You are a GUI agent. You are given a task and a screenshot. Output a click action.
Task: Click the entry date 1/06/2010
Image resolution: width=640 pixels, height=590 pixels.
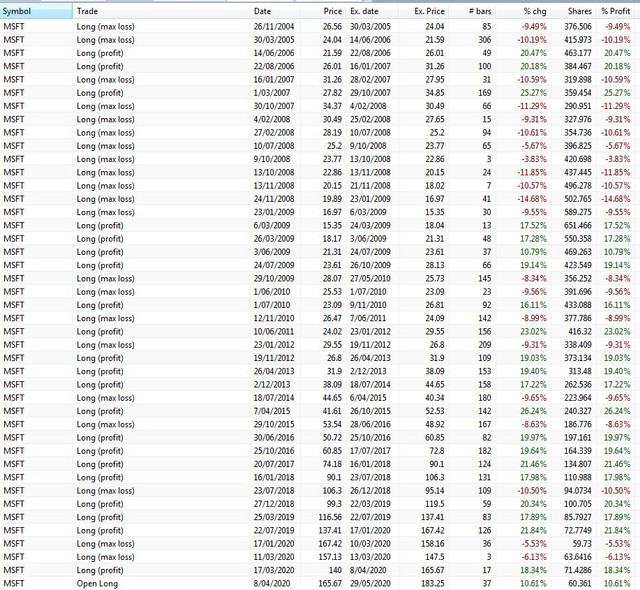271,292
